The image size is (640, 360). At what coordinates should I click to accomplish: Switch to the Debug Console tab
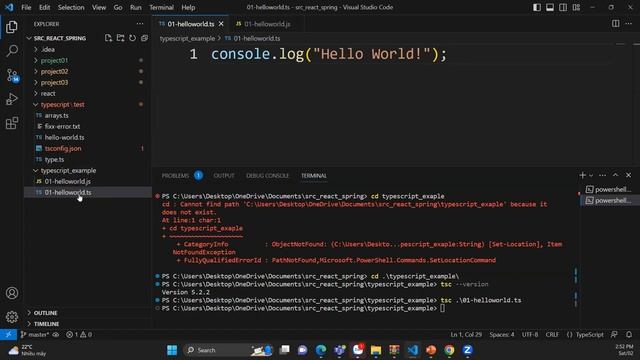(x=267, y=176)
